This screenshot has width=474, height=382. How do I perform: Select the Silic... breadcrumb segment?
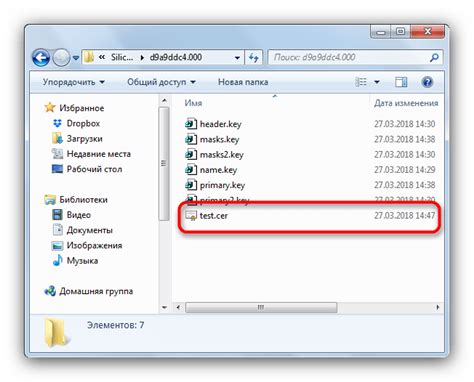coord(122,57)
